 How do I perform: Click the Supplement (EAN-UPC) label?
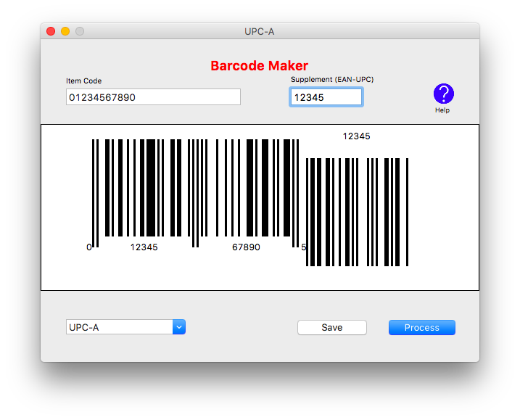[332, 80]
